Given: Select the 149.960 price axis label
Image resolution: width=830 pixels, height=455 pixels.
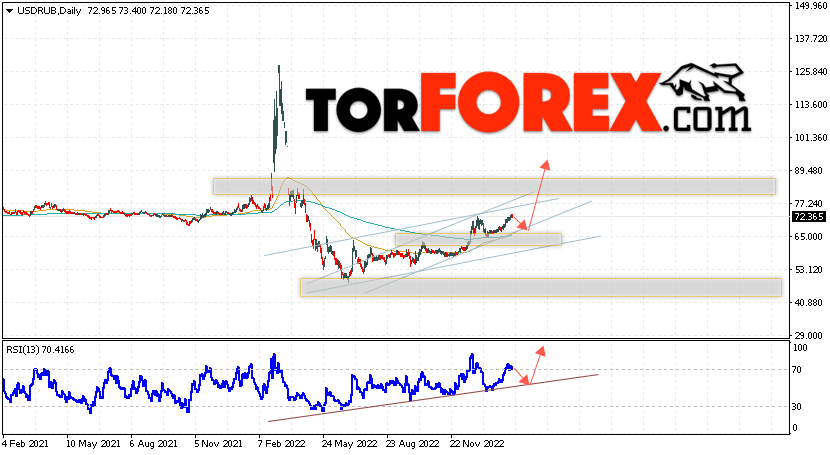Looking at the screenshot, I should point(810,6).
